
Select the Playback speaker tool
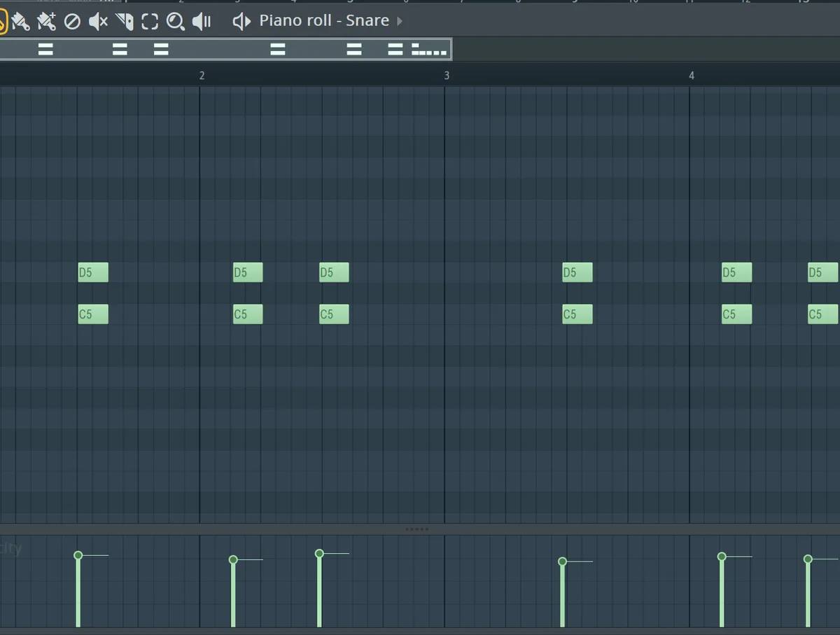(202, 22)
